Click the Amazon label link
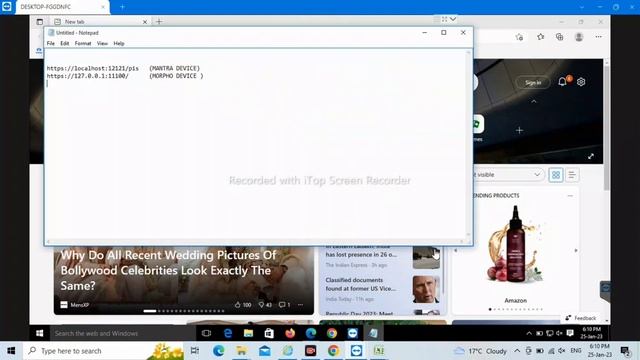The width and height of the screenshot is (640, 360). (x=516, y=300)
